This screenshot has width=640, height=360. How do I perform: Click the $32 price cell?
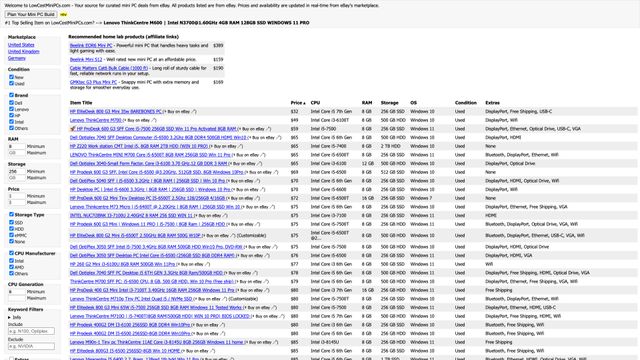tap(294, 111)
